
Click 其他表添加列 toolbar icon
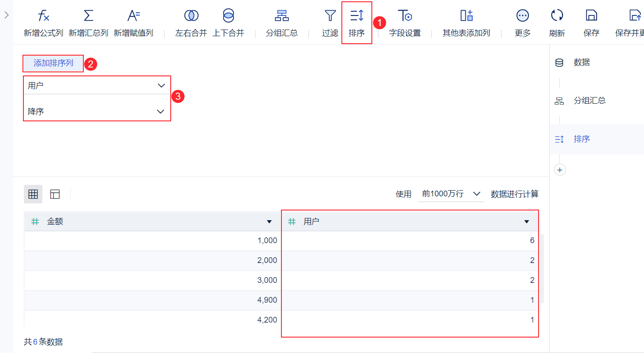pyautogui.click(x=466, y=16)
